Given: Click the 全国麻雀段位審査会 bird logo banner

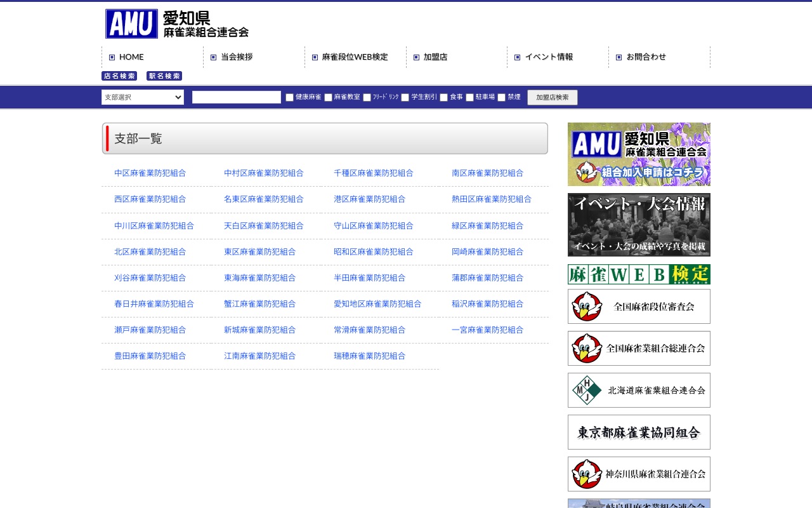Looking at the screenshot, I should click(639, 306).
